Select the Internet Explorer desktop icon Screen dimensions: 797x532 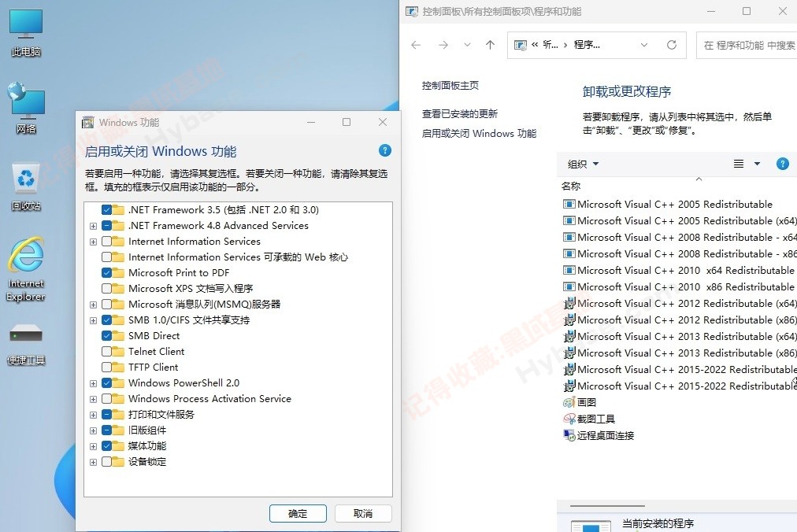pos(26,269)
